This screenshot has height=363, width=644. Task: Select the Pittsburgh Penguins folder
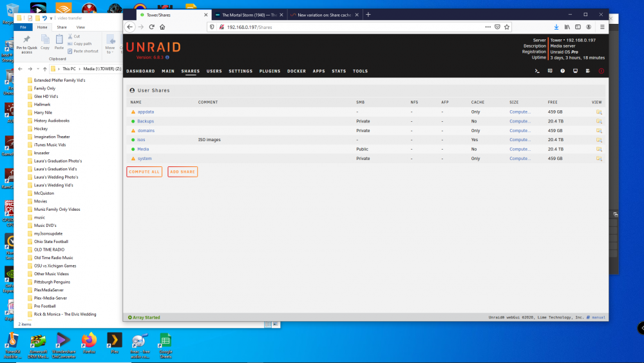point(52,282)
